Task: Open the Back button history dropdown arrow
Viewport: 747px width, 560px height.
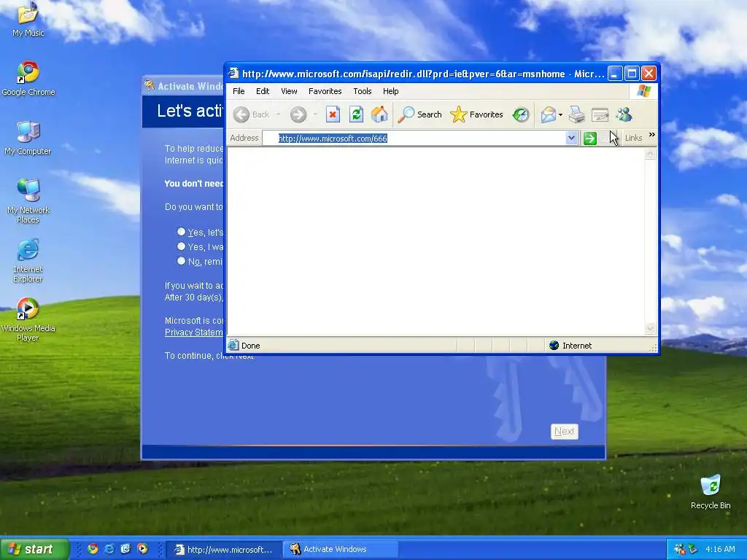Action: 278,114
